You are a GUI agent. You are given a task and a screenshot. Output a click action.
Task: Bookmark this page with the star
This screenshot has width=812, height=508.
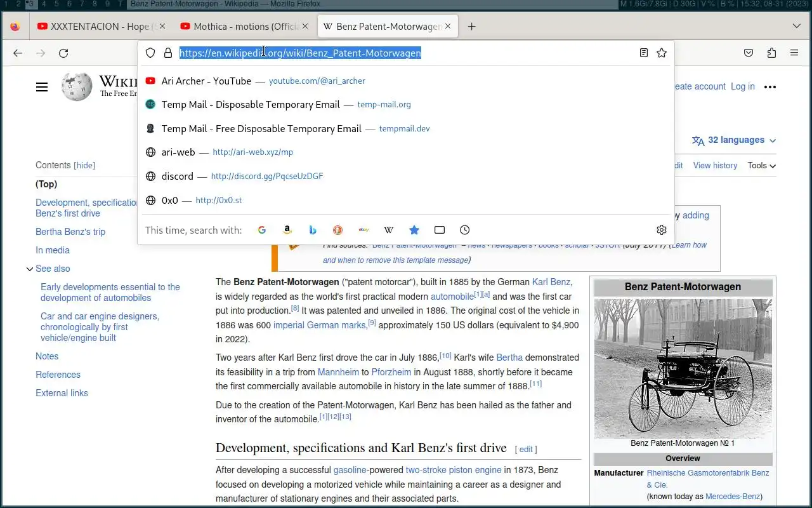pos(662,53)
